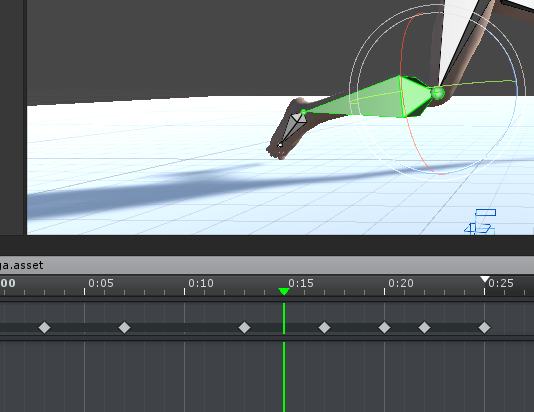
Task: Click the blue camera gizmo in scene
Action: pyautogui.click(x=481, y=222)
